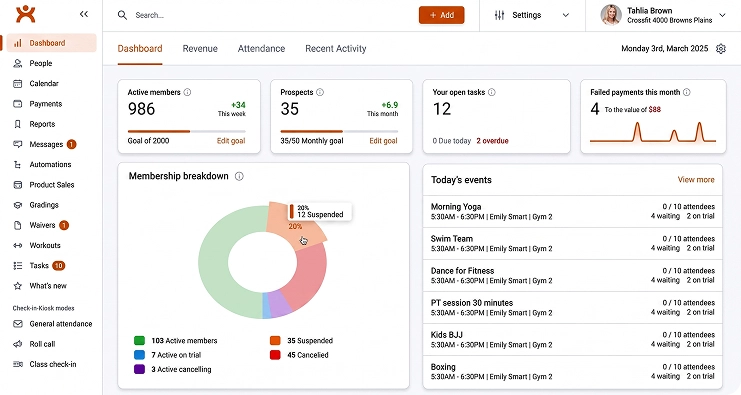Click orange Suspended legend swatch
The height and width of the screenshot is (395, 741).
click(275, 341)
